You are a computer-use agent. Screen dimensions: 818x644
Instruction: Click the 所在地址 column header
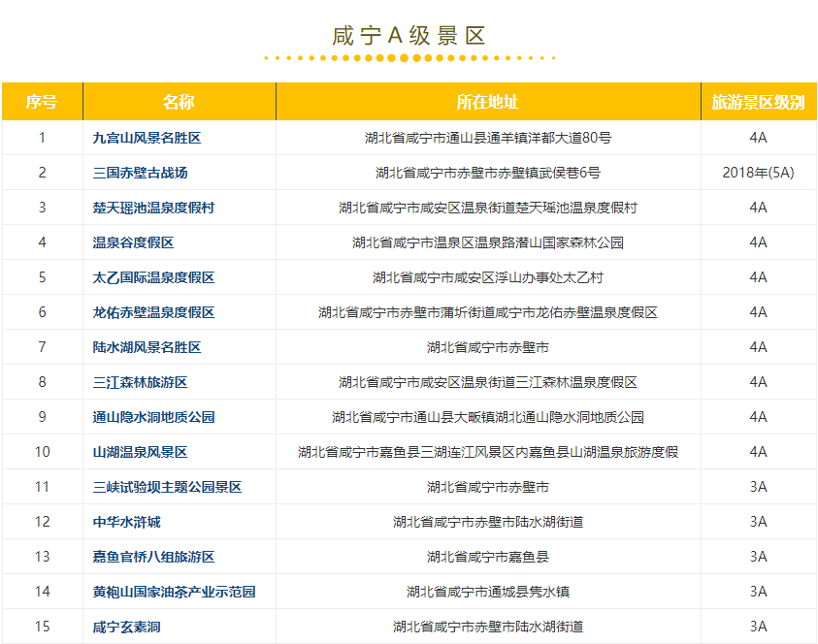(x=488, y=102)
